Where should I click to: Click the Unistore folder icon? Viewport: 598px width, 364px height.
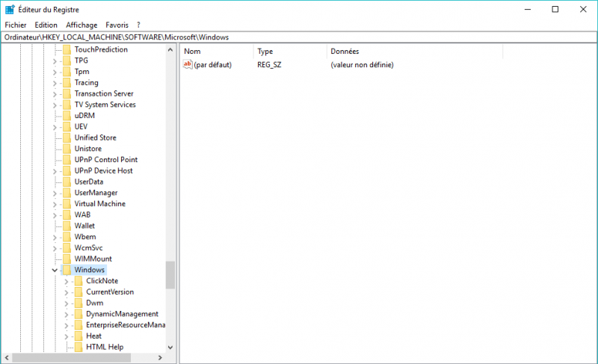[x=67, y=149]
